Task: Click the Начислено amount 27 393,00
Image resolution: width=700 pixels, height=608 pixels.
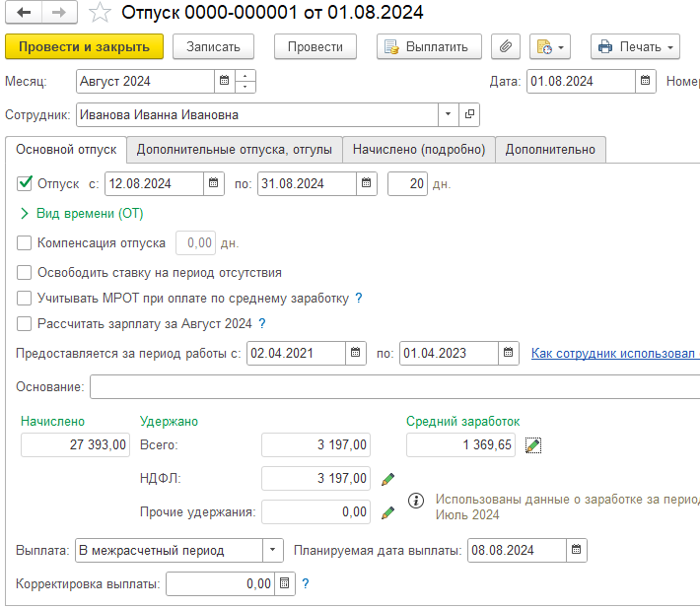Action: tap(76, 444)
